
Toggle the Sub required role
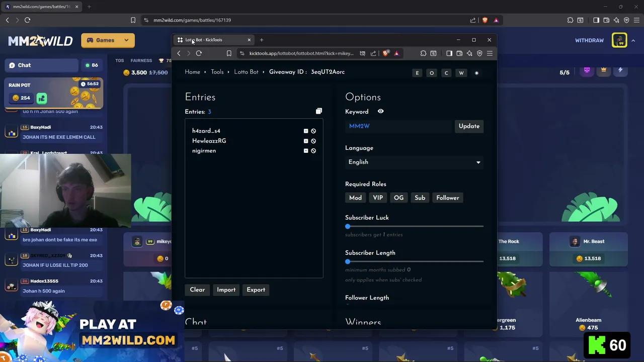tap(420, 198)
